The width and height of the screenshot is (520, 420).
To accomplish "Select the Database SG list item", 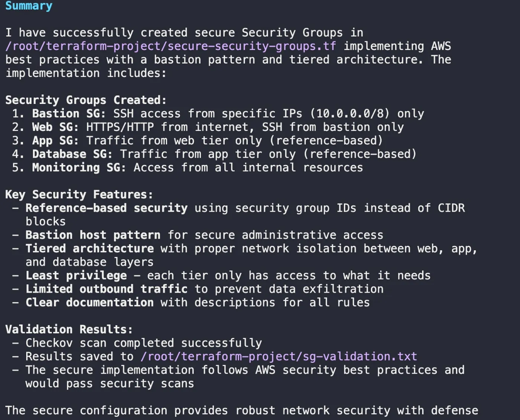I will click(x=72, y=154).
